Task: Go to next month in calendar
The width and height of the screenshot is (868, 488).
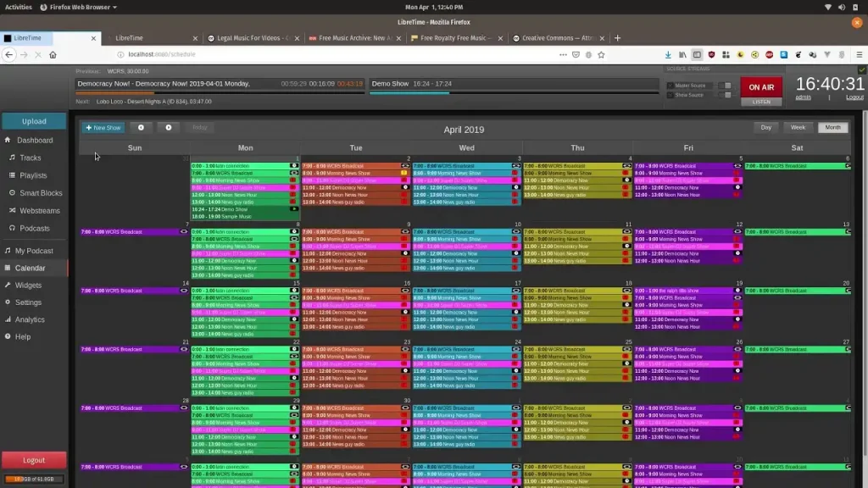Action: (x=169, y=128)
